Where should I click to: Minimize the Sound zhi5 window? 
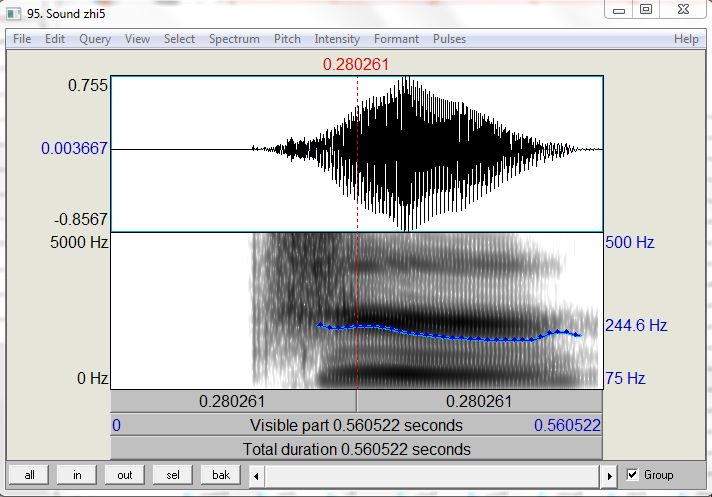coord(619,10)
